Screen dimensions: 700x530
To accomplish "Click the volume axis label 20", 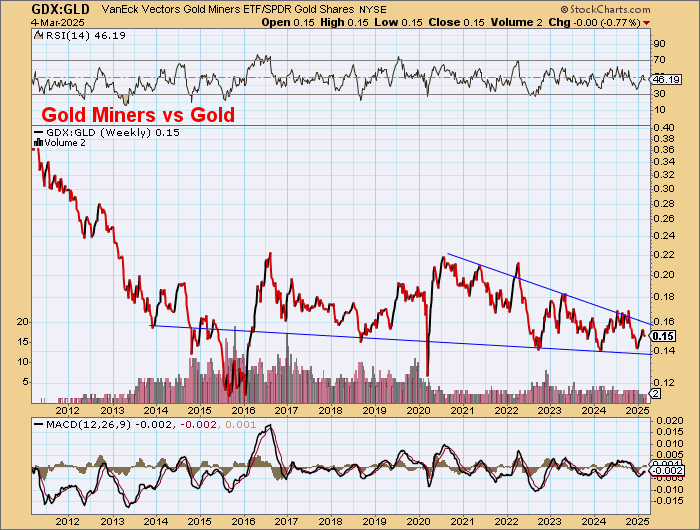I will pos(23,322).
